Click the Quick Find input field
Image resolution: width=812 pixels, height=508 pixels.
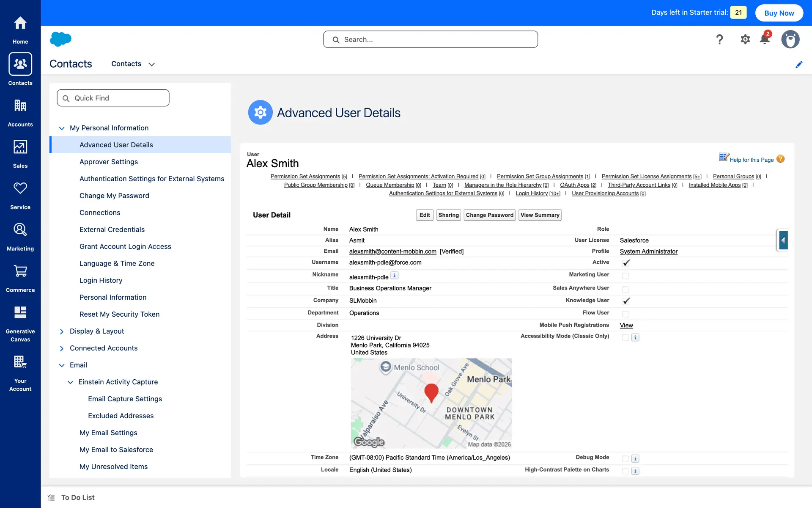coord(113,98)
